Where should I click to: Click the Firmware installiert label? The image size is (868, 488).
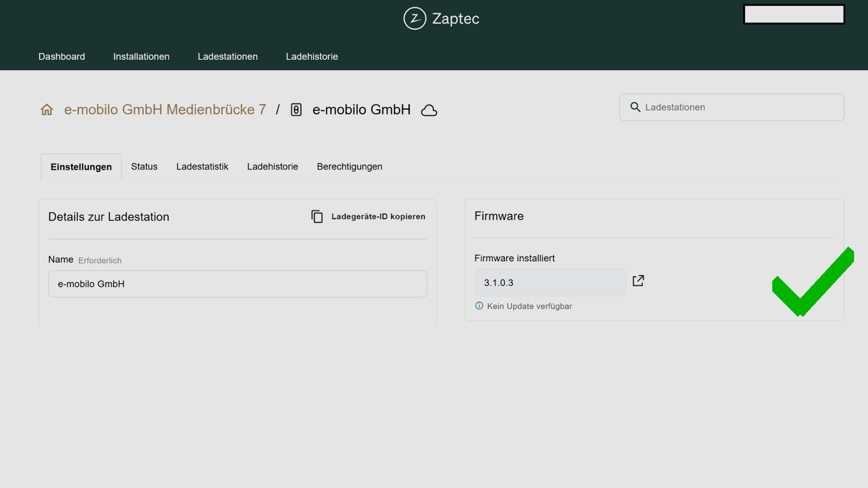(514, 258)
